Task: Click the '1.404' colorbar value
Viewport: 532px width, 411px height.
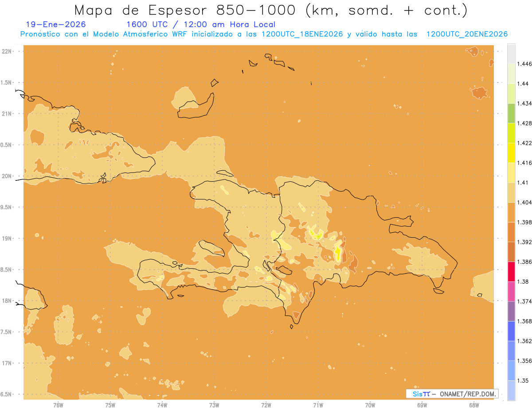Action: [x=524, y=202]
